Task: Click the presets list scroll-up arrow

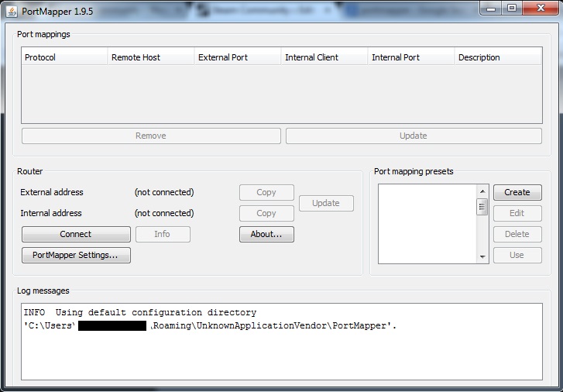Action: (x=482, y=191)
